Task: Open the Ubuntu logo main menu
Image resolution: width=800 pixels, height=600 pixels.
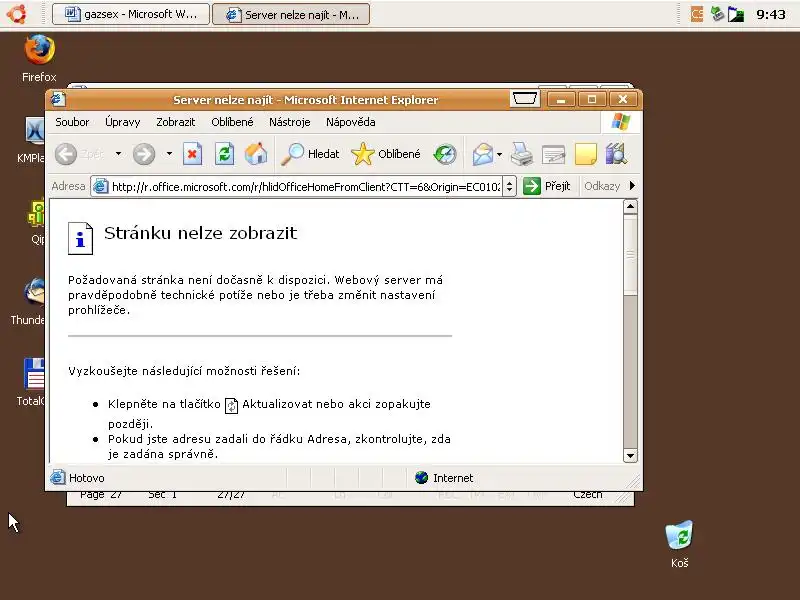Action: [17, 14]
